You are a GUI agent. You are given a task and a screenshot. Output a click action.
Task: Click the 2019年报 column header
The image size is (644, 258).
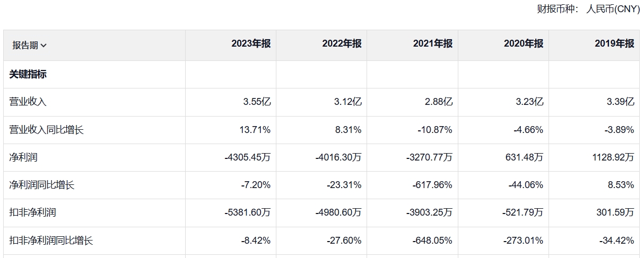614,44
